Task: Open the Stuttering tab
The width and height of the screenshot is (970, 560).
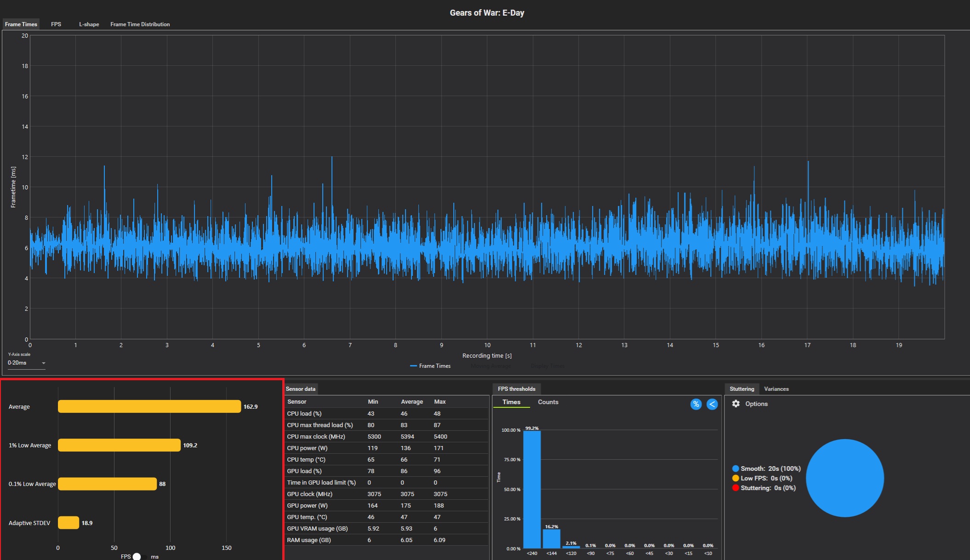Action: [x=742, y=389]
